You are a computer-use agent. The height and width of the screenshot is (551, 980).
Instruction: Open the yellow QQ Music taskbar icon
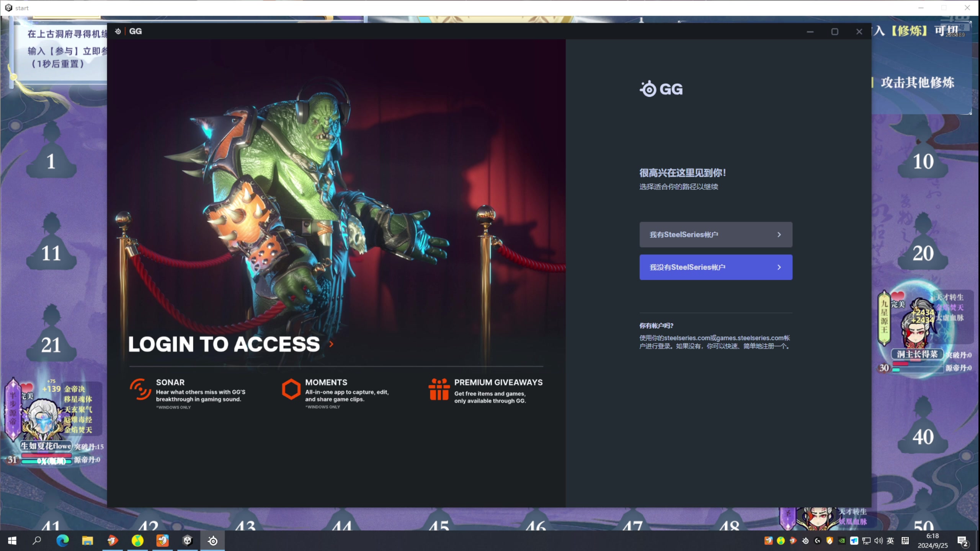[137, 541]
